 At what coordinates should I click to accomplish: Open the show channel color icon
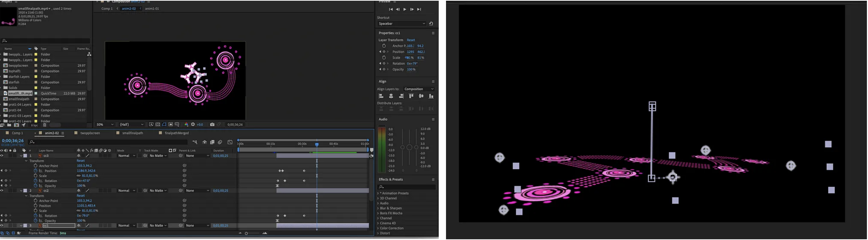[x=186, y=124]
